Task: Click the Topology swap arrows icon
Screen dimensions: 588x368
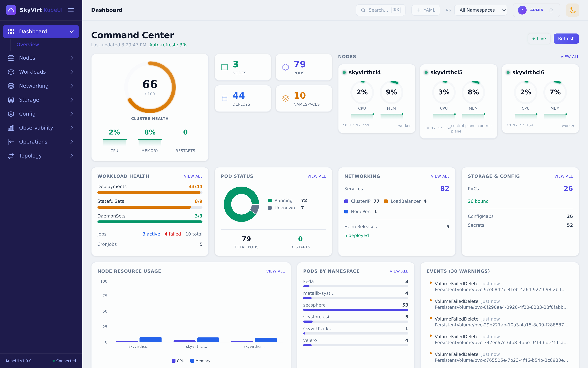Action: pos(11,156)
